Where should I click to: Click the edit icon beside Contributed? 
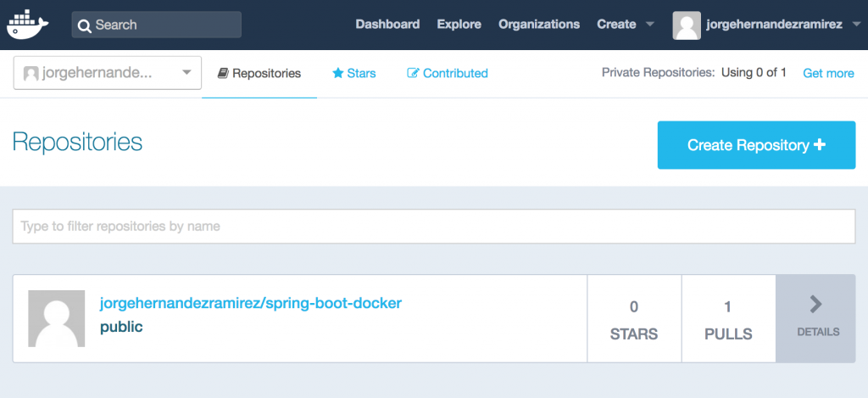(413, 73)
